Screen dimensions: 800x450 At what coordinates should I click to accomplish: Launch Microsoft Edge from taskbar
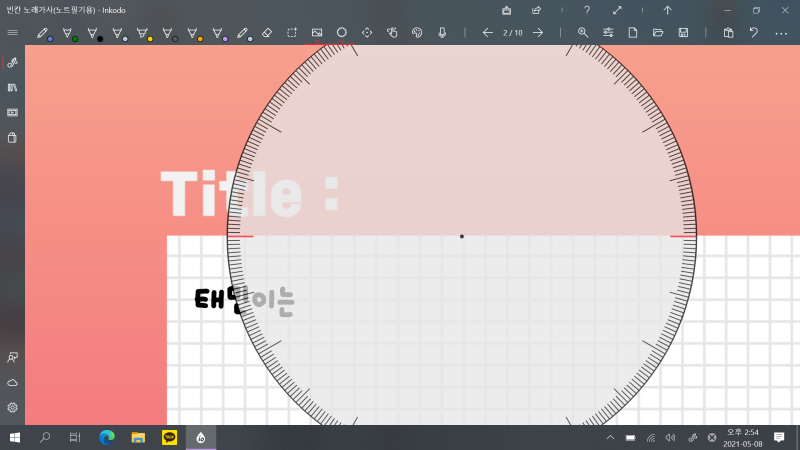(x=107, y=438)
